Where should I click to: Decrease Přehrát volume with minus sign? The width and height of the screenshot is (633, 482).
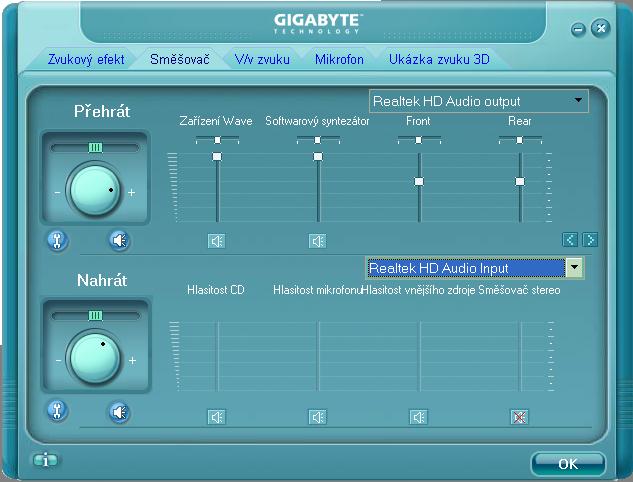57,193
